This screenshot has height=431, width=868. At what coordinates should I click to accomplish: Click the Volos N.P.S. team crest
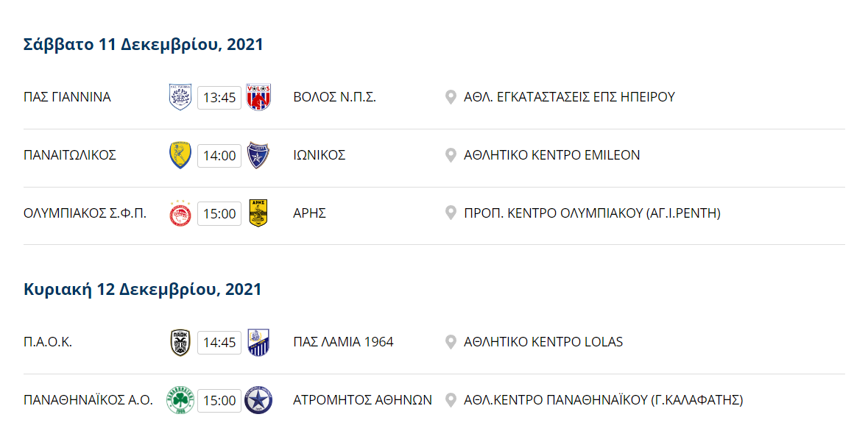258,97
